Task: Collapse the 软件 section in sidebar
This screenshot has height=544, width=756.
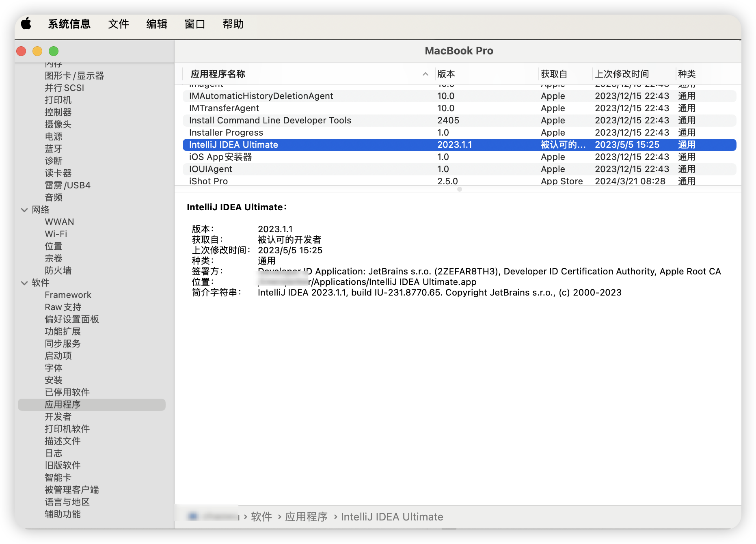Action: coord(24,283)
